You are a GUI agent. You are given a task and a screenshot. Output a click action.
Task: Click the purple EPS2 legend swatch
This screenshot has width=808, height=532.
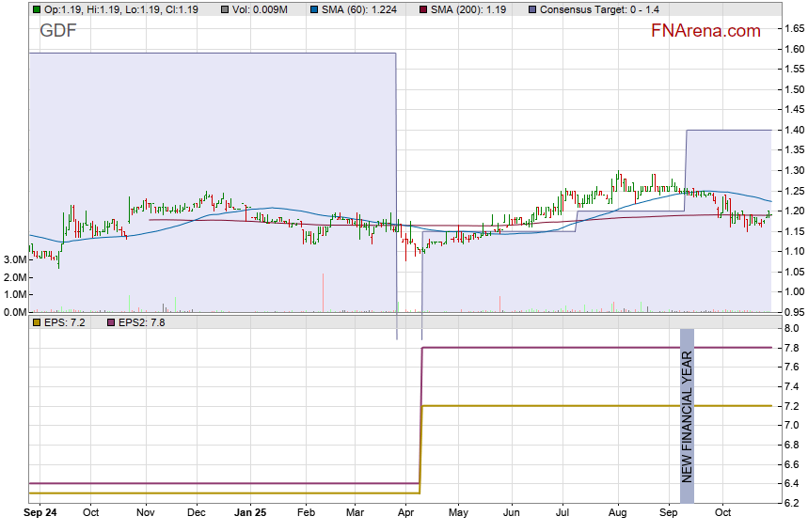pos(109,322)
